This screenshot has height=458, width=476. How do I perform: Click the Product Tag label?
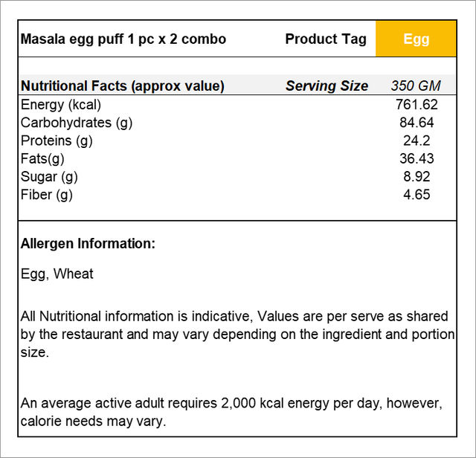(326, 39)
